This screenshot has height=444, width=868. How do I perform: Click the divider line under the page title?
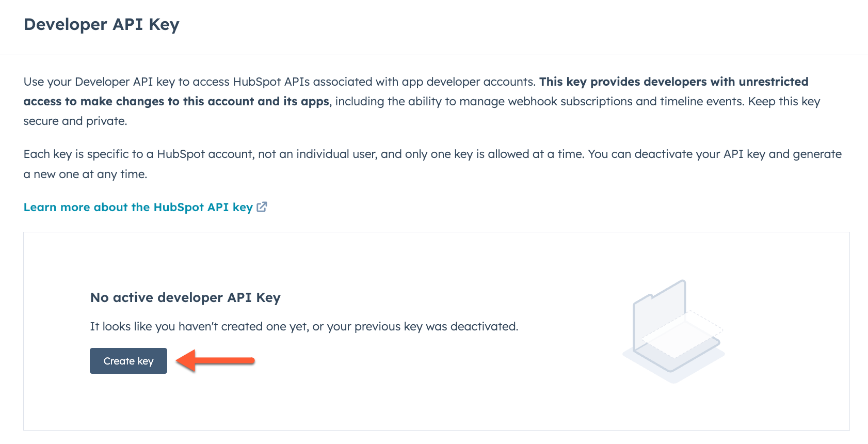point(434,54)
